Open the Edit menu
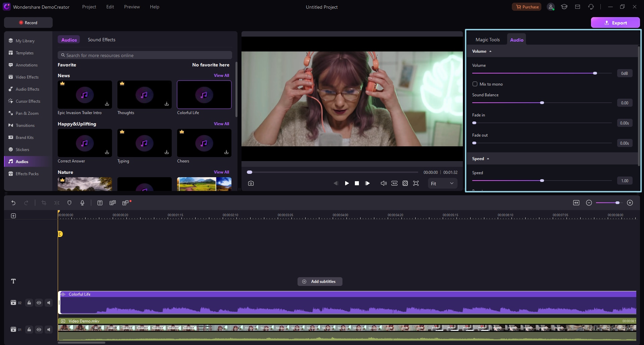This screenshot has height=345, width=644. [x=110, y=7]
